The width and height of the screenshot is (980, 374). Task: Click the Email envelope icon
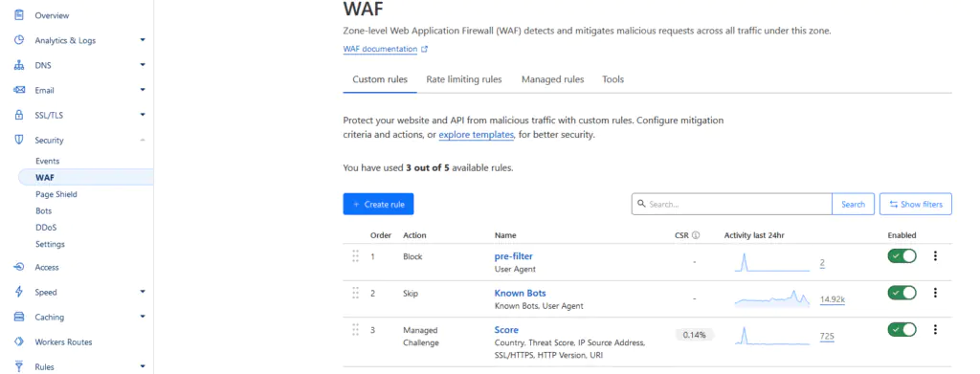[19, 90]
